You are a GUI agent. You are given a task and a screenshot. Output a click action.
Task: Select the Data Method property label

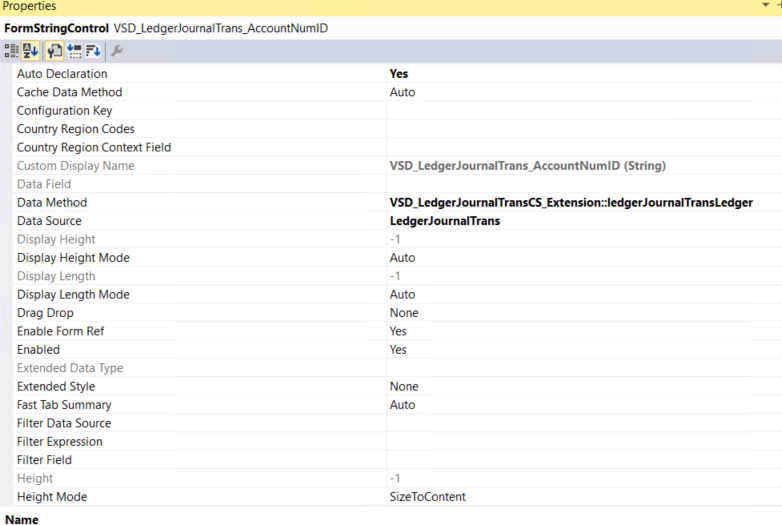(52, 203)
